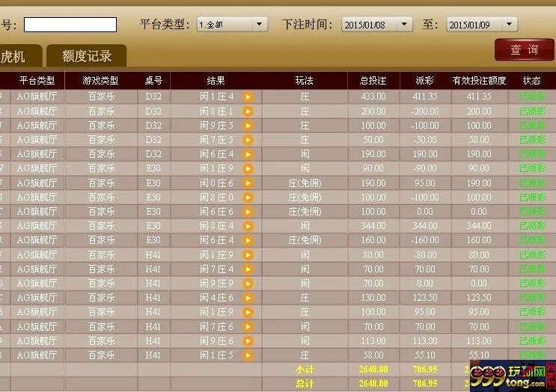Click the 总投注 column header
Viewport: 556px width, 392px height.
(x=373, y=81)
